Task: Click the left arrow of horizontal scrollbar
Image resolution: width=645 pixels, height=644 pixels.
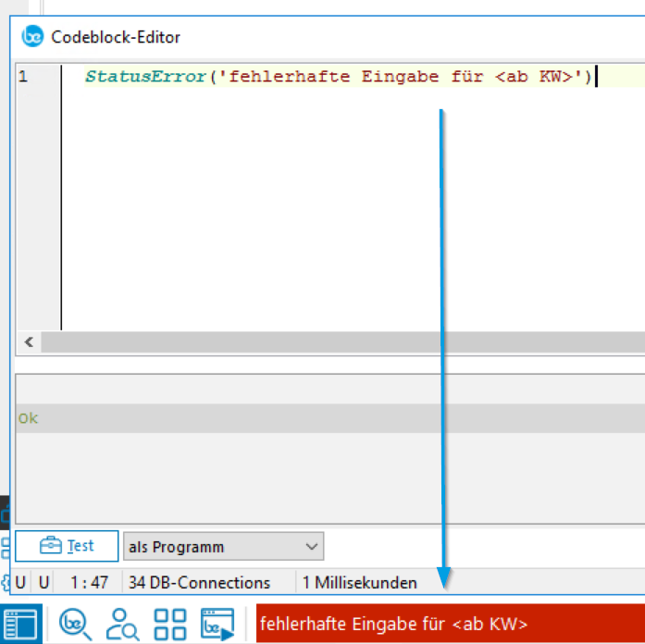Action: click(x=29, y=342)
